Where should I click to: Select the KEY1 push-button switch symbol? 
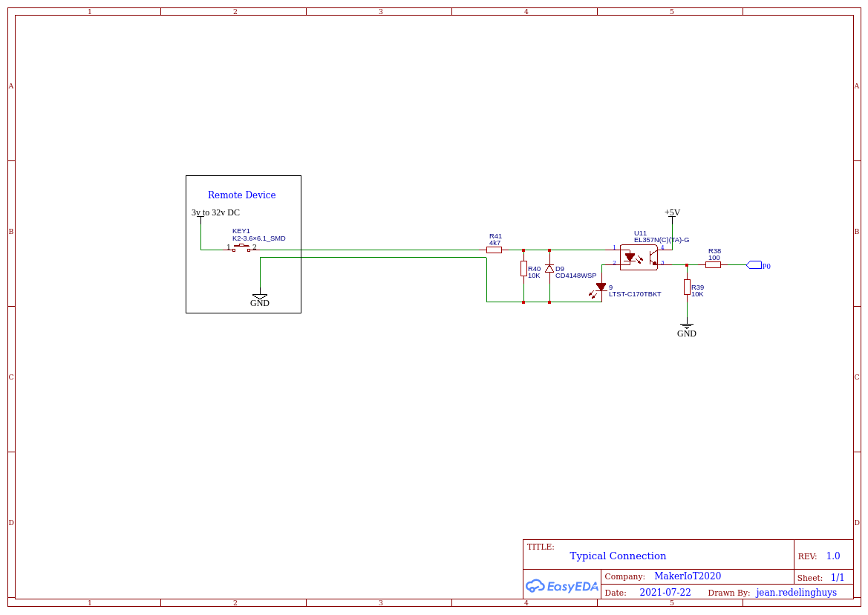tap(241, 247)
